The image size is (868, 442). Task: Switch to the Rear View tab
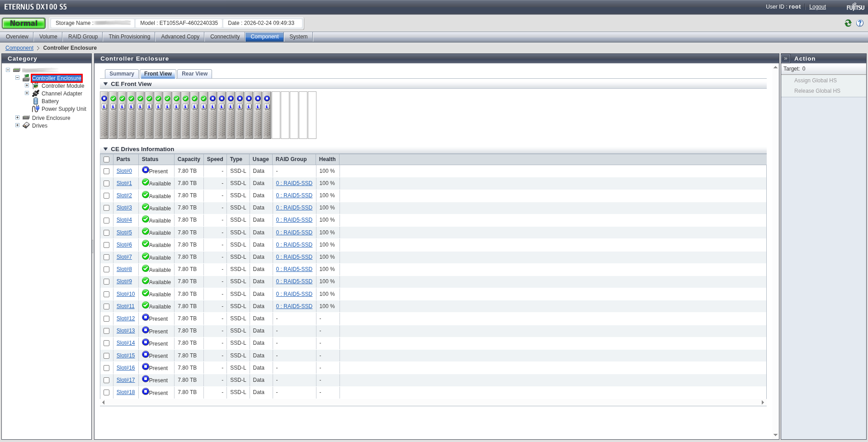194,74
